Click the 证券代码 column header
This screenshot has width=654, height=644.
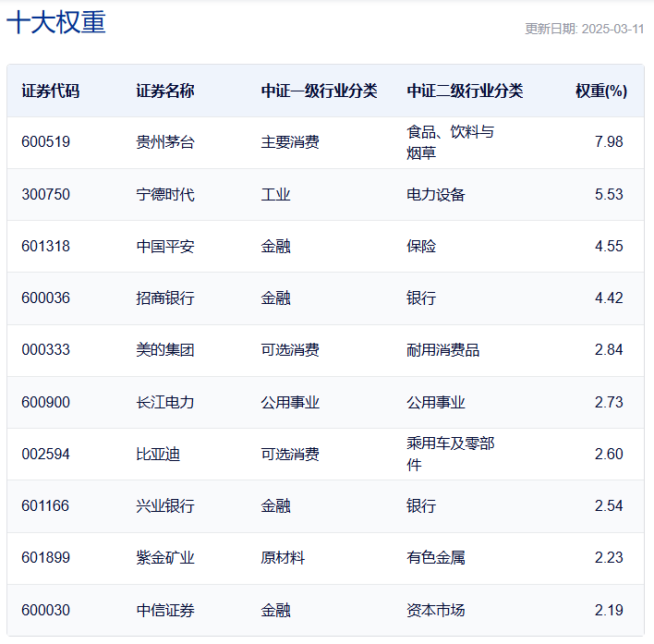pos(51,91)
